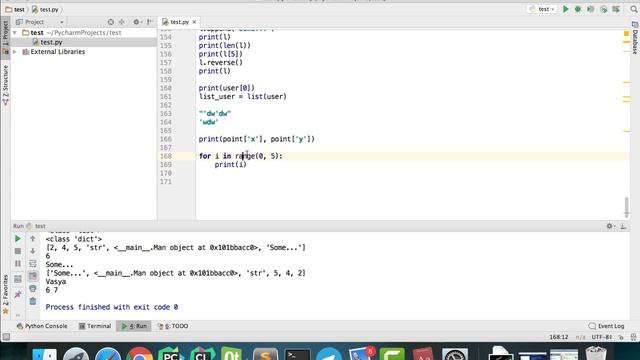Open the 6: TODO tool tab
640x360 pixels.
[173, 326]
